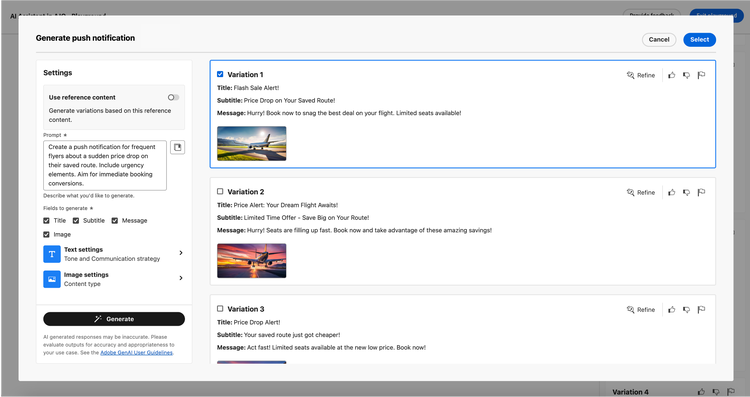Deselect the Variation 1 checkbox
This screenshot has width=750, height=397.
click(220, 74)
